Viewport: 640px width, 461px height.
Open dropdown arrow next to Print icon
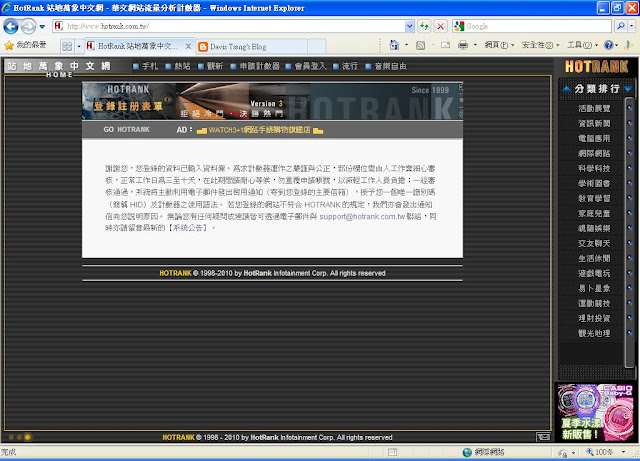475,45
